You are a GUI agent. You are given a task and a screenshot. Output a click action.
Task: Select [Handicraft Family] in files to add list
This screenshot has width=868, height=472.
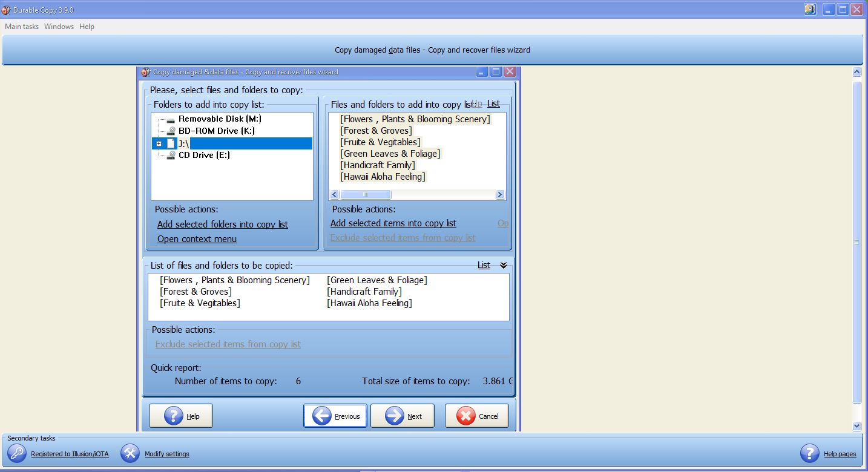[x=377, y=165]
